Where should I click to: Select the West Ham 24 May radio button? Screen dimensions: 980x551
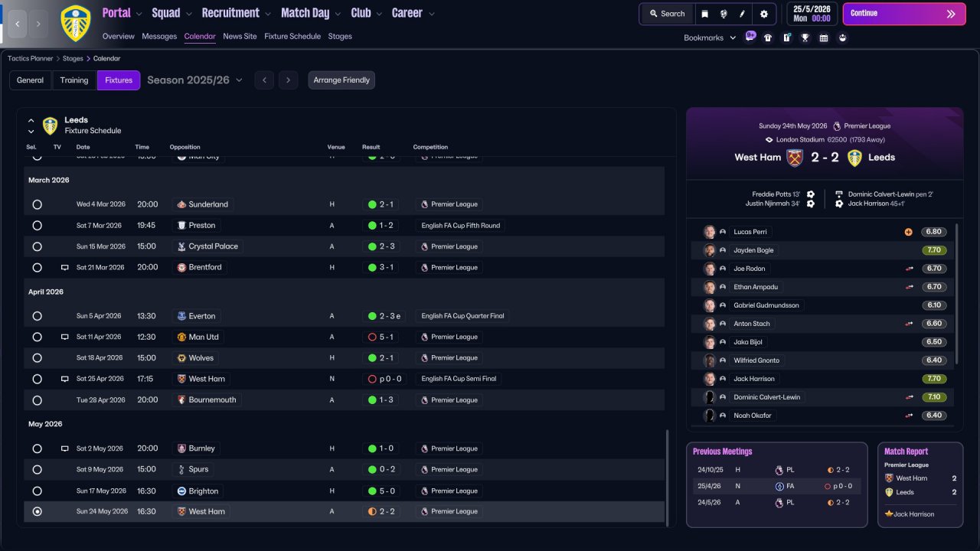(37, 511)
